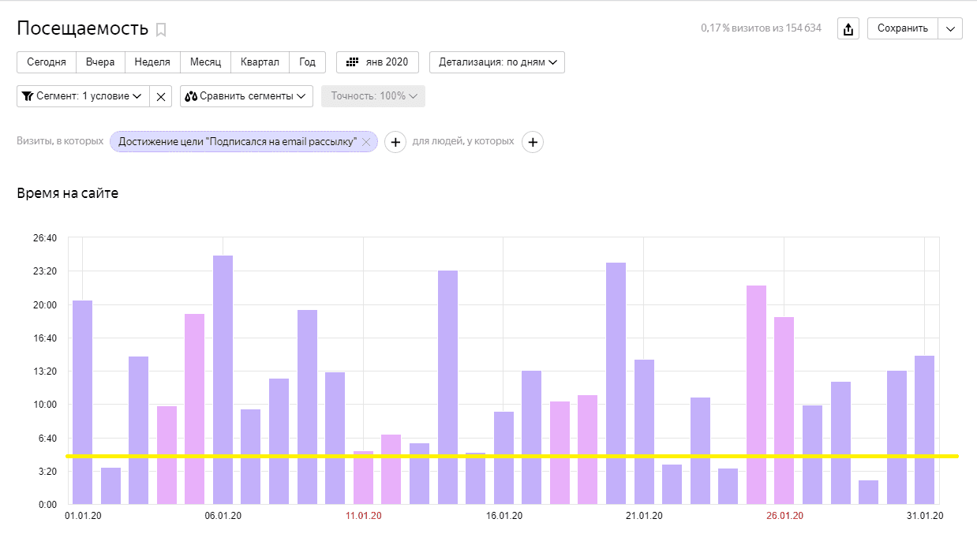Screen dimensions: 977x560
Task: Click the bookmark icon next to Посещаемость
Action: point(161,30)
